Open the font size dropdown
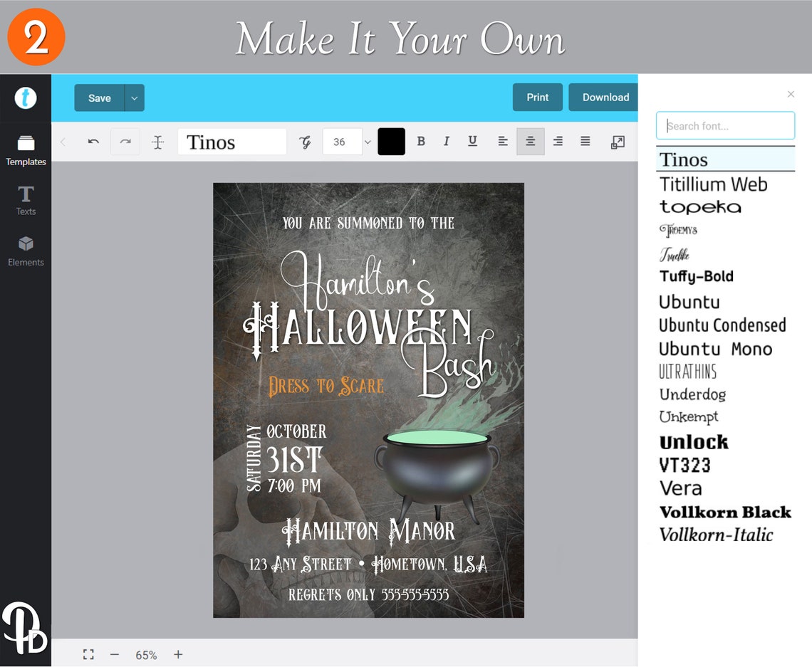The height and width of the screenshot is (667, 812). tap(367, 141)
